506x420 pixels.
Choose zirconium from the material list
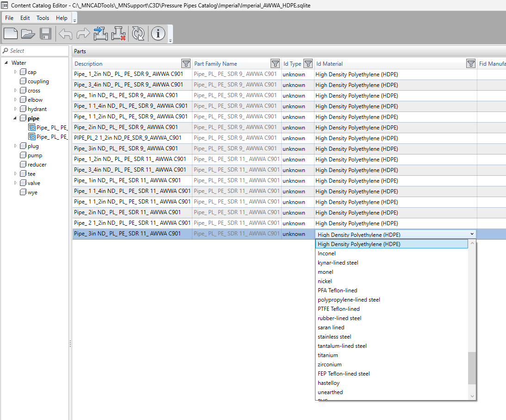point(391,364)
